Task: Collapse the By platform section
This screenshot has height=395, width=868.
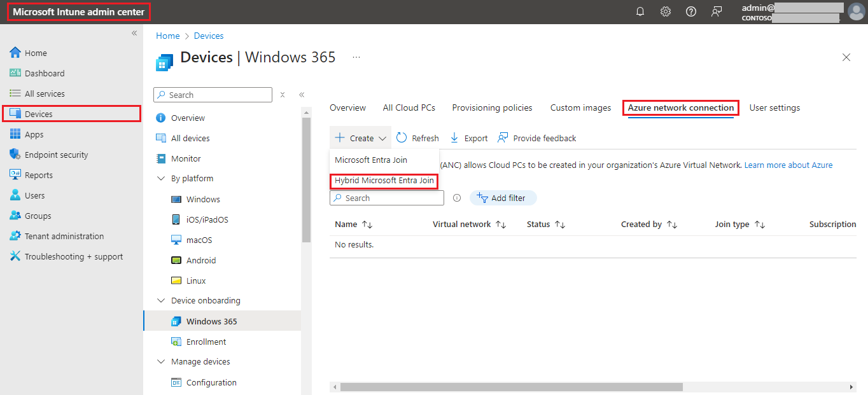Action: click(160, 179)
